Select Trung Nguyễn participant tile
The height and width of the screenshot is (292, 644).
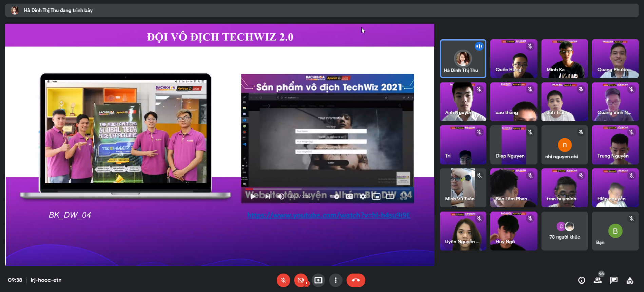coord(615,145)
